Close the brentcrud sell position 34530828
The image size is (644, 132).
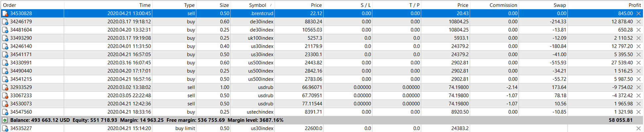pos(638,14)
